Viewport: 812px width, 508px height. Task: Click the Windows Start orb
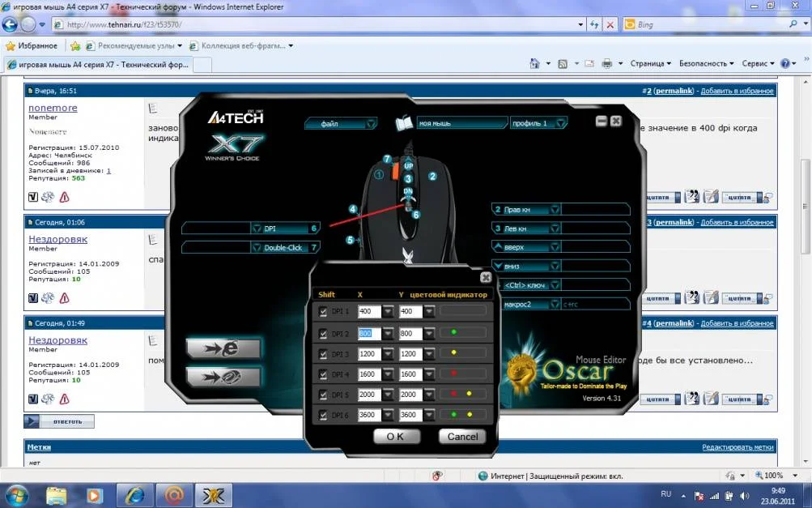17,496
